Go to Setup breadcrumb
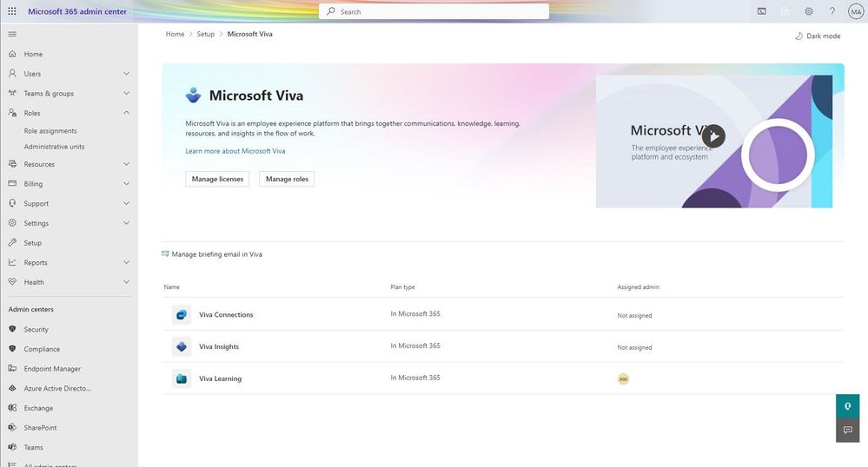Image resolution: width=868 pixels, height=467 pixels. (205, 35)
